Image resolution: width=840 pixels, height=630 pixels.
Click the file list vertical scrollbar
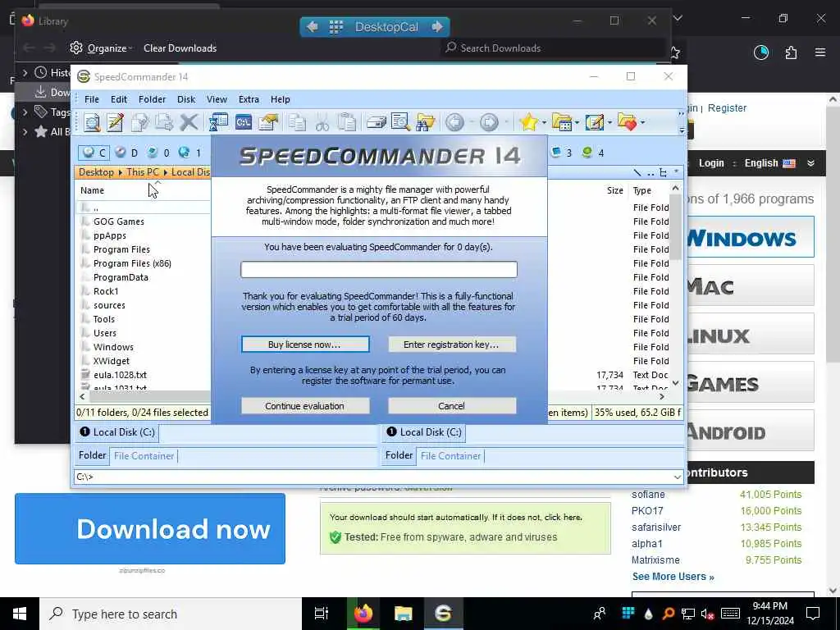coord(676,228)
